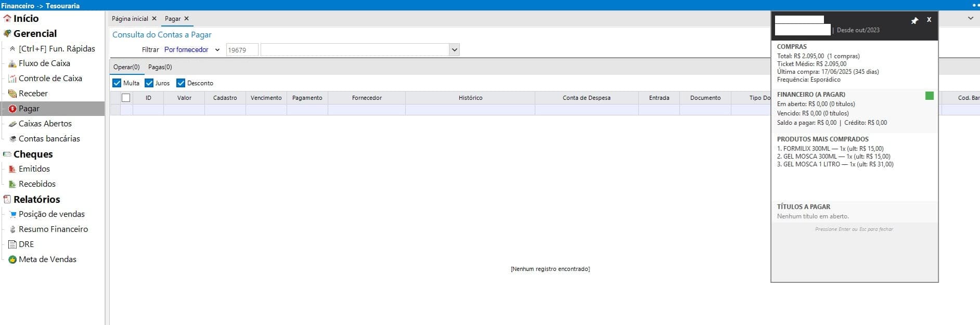
Task: Click the DRE document icon
Action: 12,244
